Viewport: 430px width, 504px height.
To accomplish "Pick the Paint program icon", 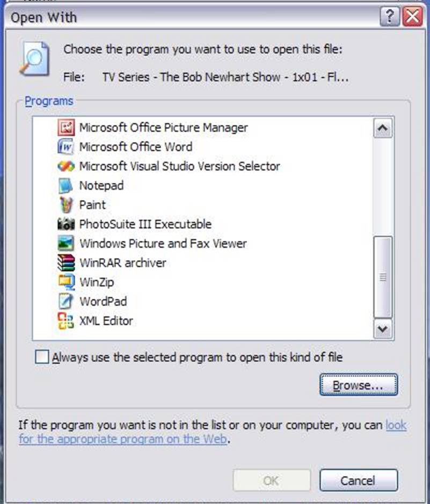I will [x=66, y=204].
